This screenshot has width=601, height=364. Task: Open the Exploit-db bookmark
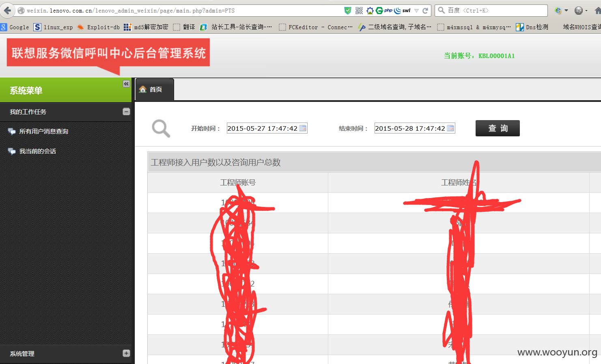pyautogui.click(x=99, y=27)
